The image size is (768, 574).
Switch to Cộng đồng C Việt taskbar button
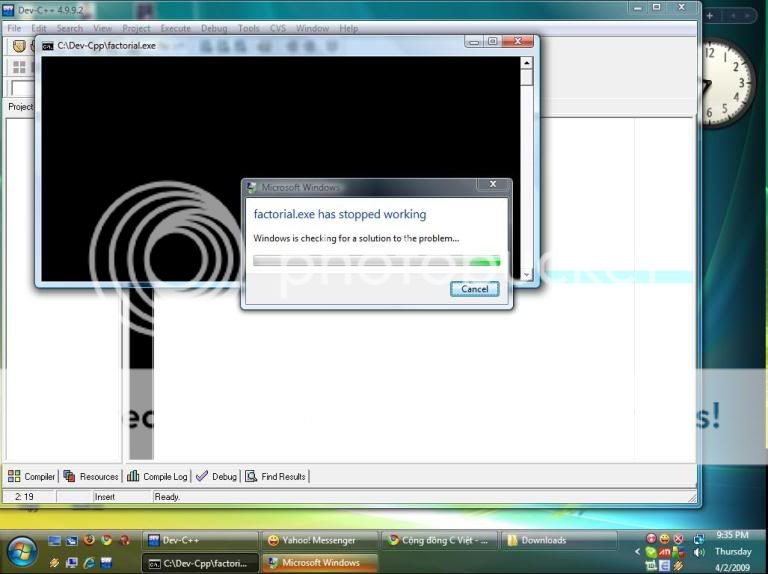tap(439, 540)
